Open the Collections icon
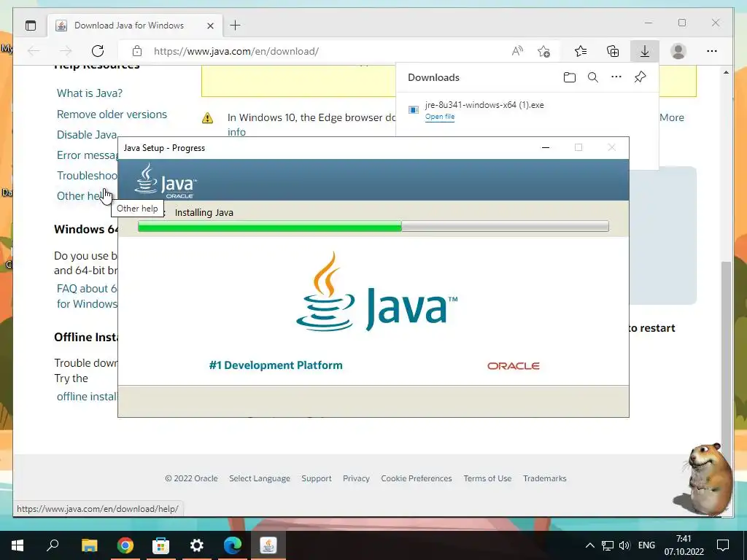The height and width of the screenshot is (560, 747). (613, 51)
